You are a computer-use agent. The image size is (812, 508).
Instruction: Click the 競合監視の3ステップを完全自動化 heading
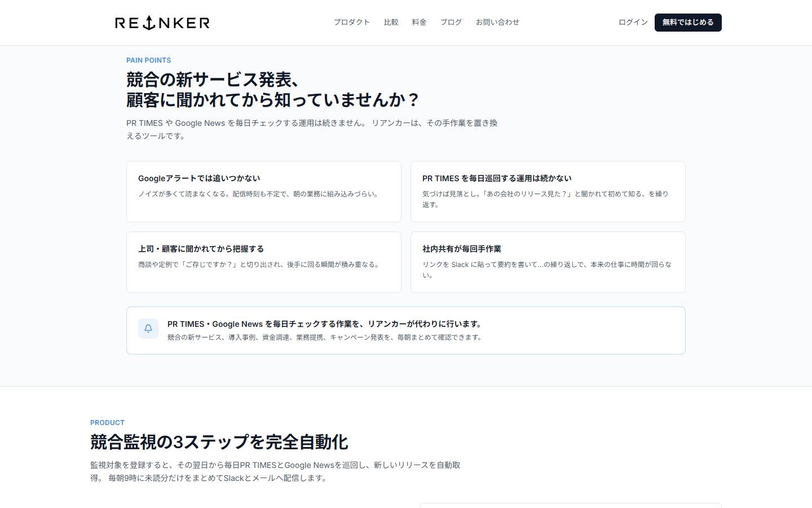[x=219, y=442]
